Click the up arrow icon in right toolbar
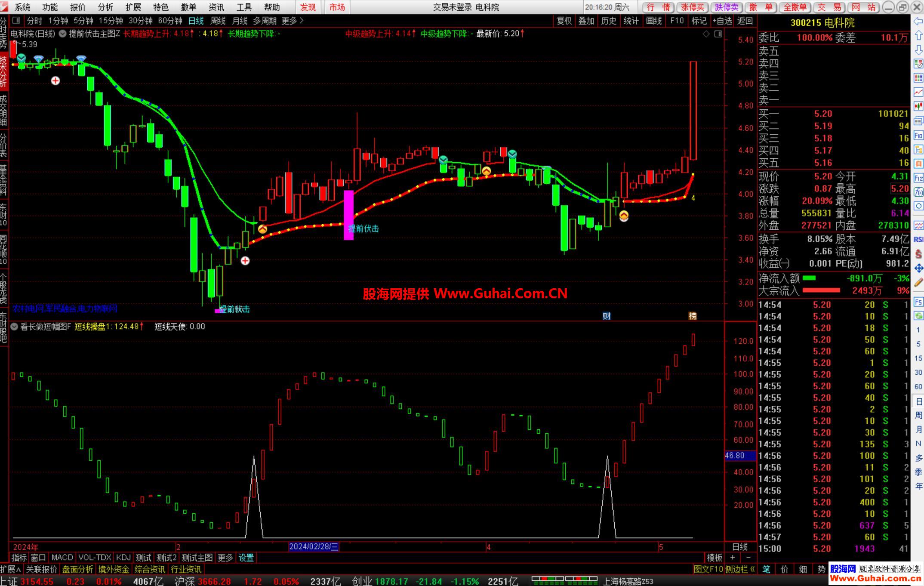This screenshot has width=924, height=586. [918, 36]
